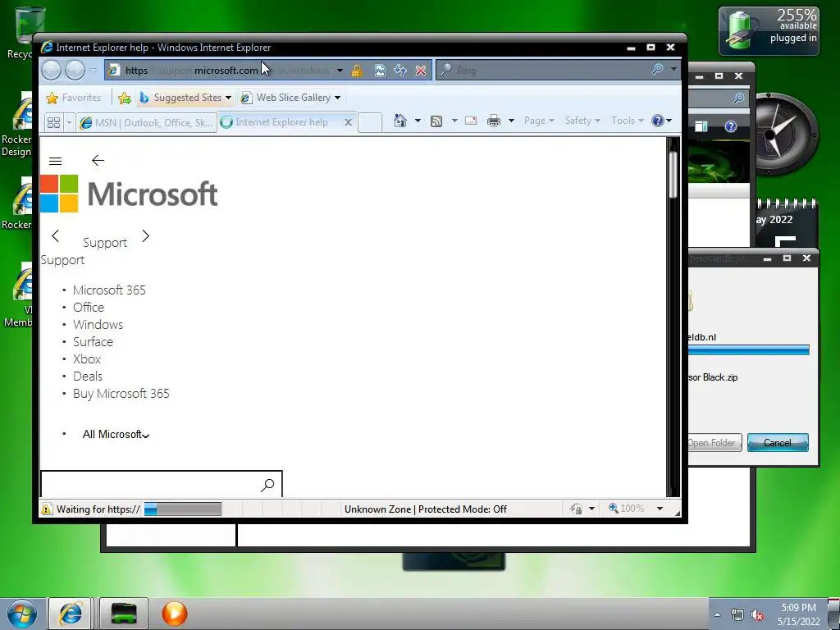Screen dimensions: 840x630
Task: Expand the All Microsoft menu
Action: tap(116, 435)
